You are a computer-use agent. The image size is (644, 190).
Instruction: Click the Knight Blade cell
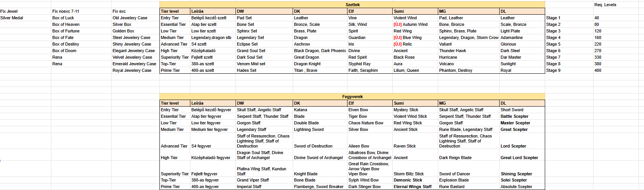click(x=306, y=174)
